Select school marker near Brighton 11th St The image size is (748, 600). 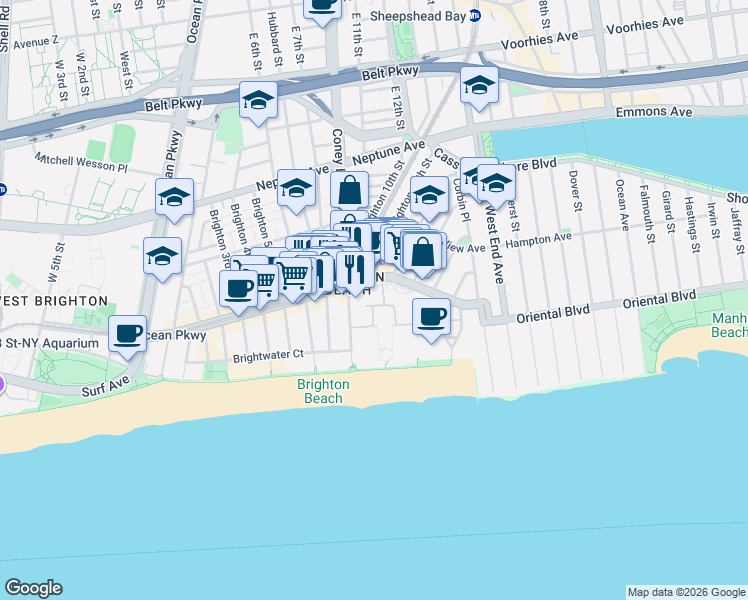pyautogui.click(x=429, y=196)
